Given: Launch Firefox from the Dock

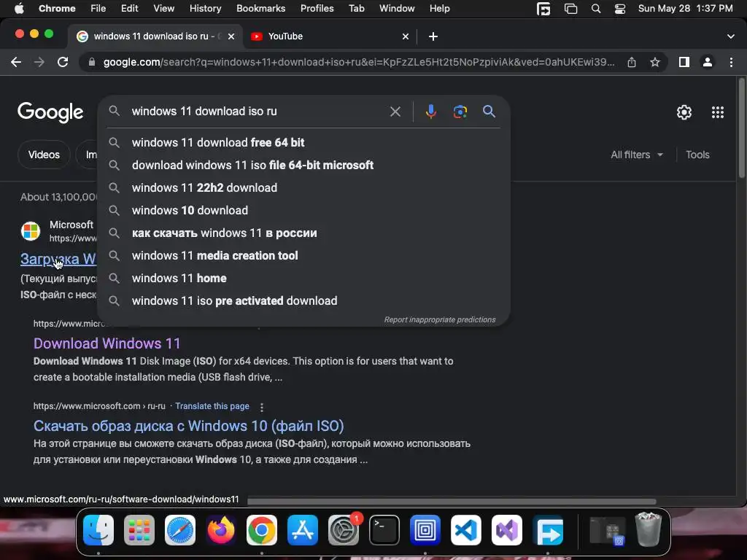Looking at the screenshot, I should [x=220, y=530].
